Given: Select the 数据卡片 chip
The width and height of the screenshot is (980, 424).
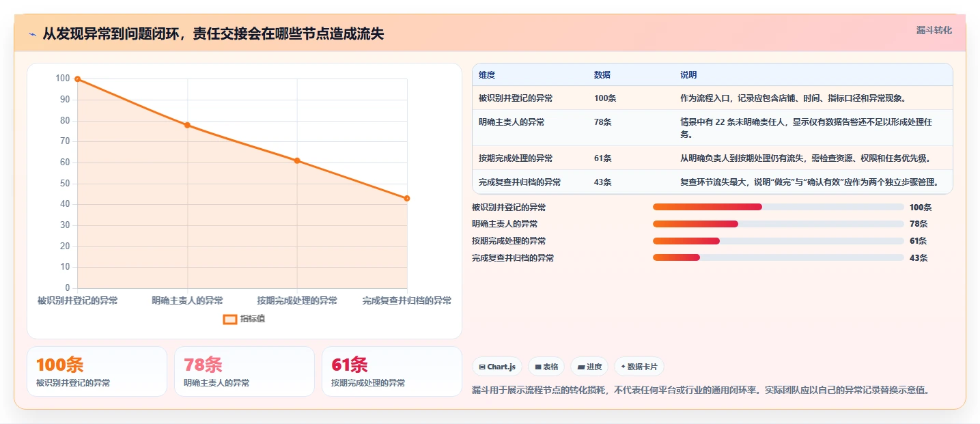Looking at the screenshot, I should 639,367.
